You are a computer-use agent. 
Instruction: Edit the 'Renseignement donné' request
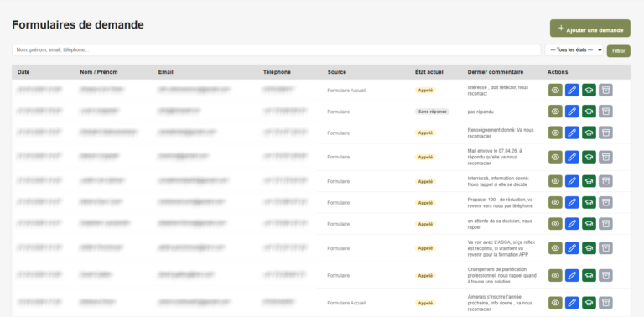pyautogui.click(x=572, y=133)
